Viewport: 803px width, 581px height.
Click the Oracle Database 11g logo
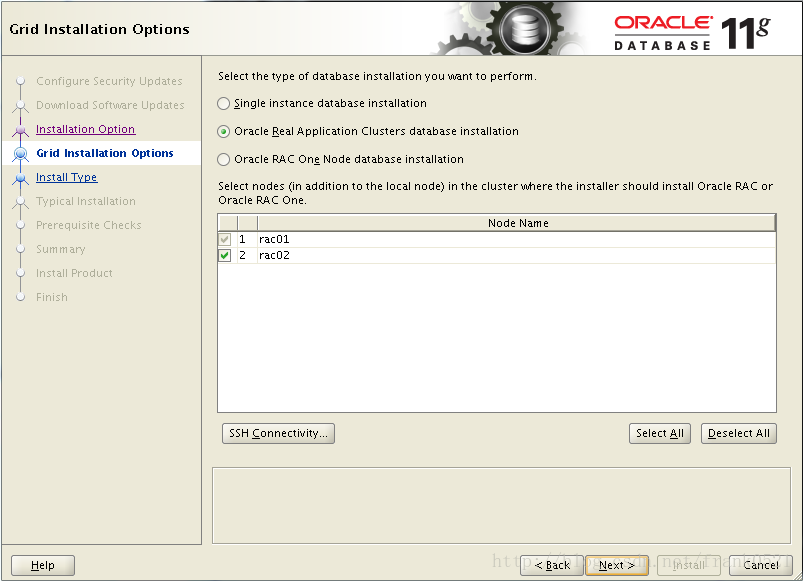coord(692,33)
